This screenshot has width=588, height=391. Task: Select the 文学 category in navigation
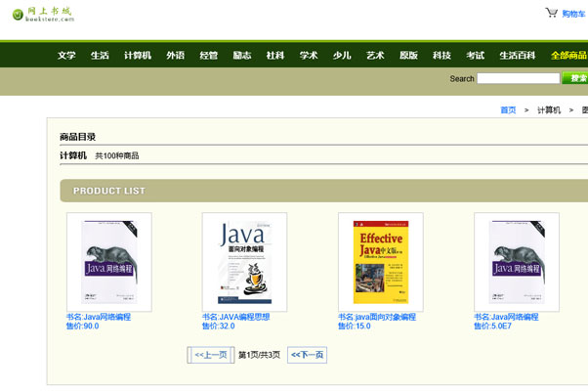pyautogui.click(x=66, y=56)
